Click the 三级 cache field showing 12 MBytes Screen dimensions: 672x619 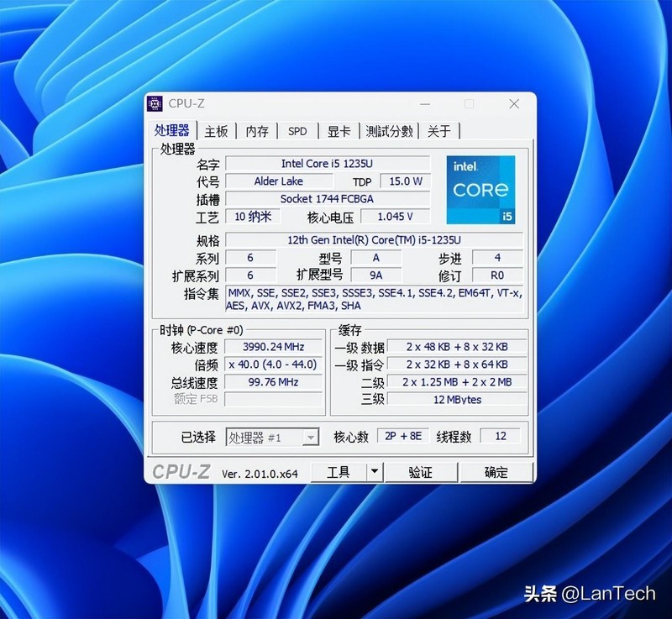(x=459, y=400)
